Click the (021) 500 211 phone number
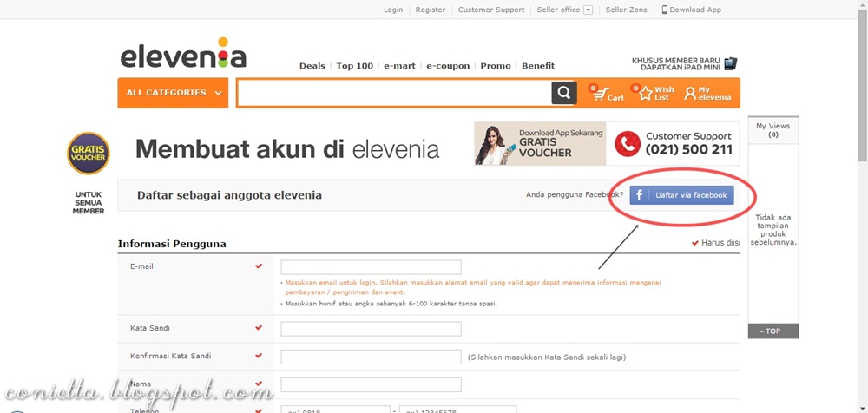Image resolution: width=868 pixels, height=413 pixels. coord(689,149)
